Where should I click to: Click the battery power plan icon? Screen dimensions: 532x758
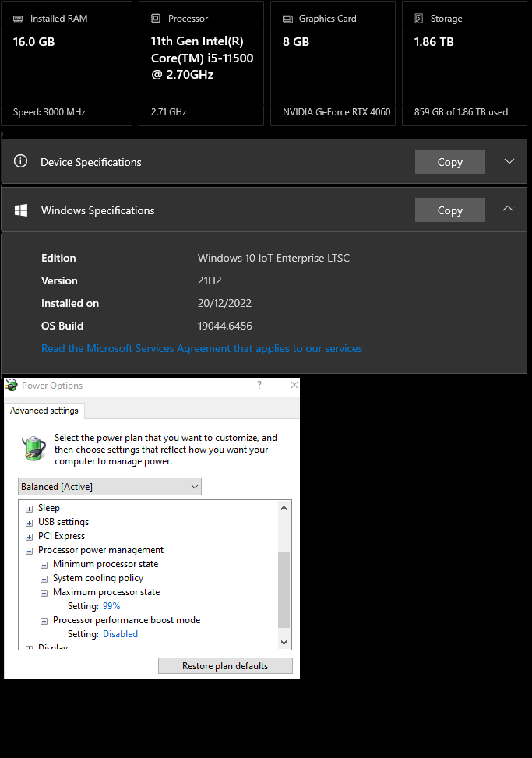pos(33,448)
